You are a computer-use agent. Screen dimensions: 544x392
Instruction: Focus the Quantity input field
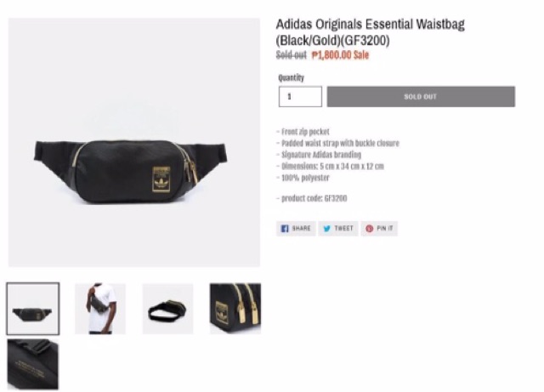(300, 97)
